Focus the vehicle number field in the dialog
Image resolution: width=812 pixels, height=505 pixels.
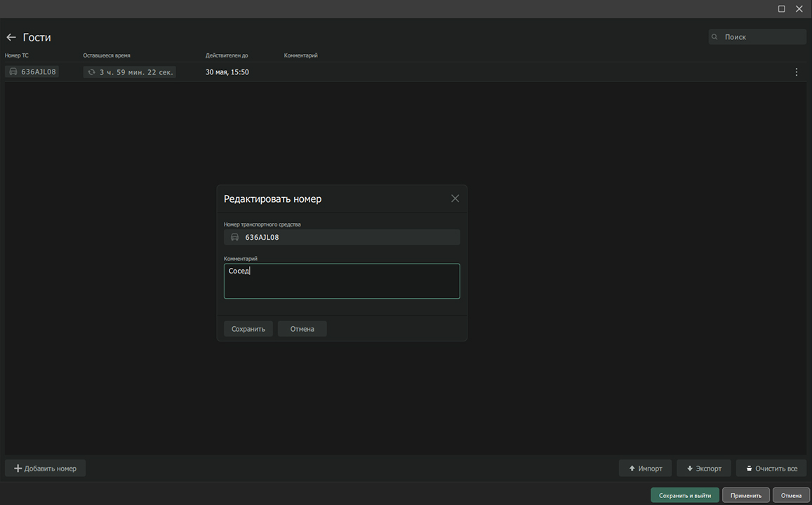350,237
